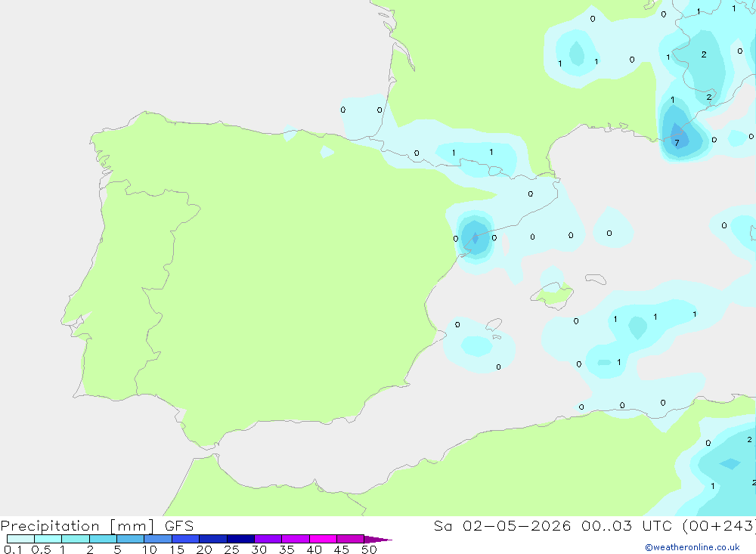Click the above-50 arrow tip of the legend
Screen dimensions: 756x554
(x=378, y=540)
